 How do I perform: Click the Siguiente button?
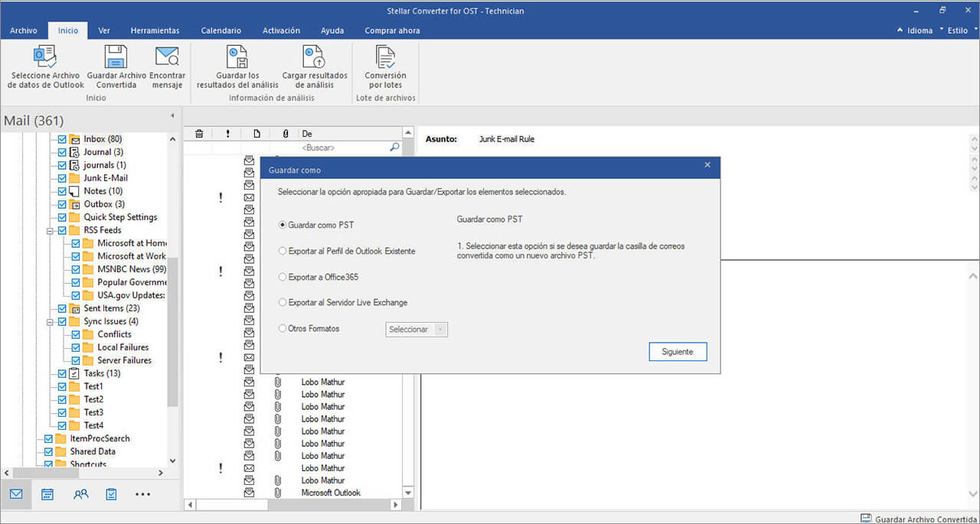(x=678, y=352)
